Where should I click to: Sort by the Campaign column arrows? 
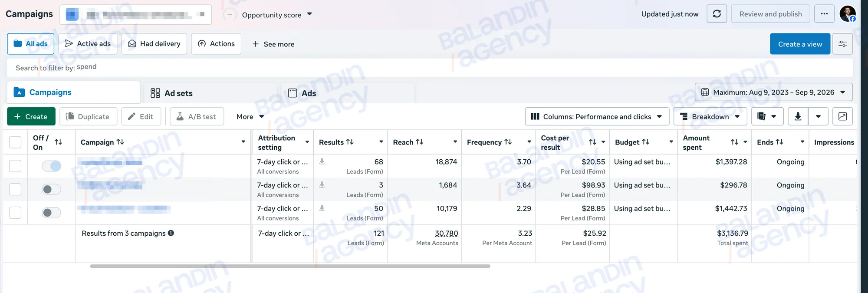120,142
